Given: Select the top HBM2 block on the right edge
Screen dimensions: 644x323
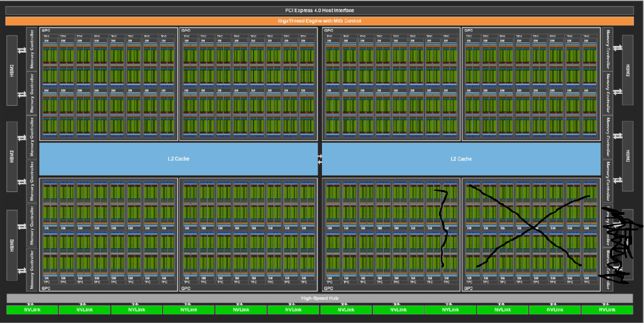Looking at the screenshot, I should click(x=628, y=71).
